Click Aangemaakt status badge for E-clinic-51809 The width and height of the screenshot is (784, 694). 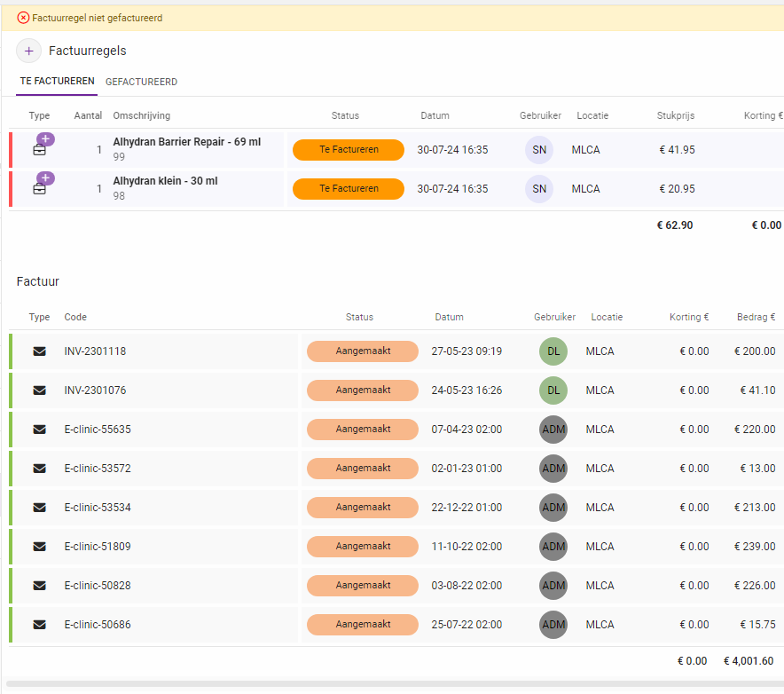(x=362, y=547)
